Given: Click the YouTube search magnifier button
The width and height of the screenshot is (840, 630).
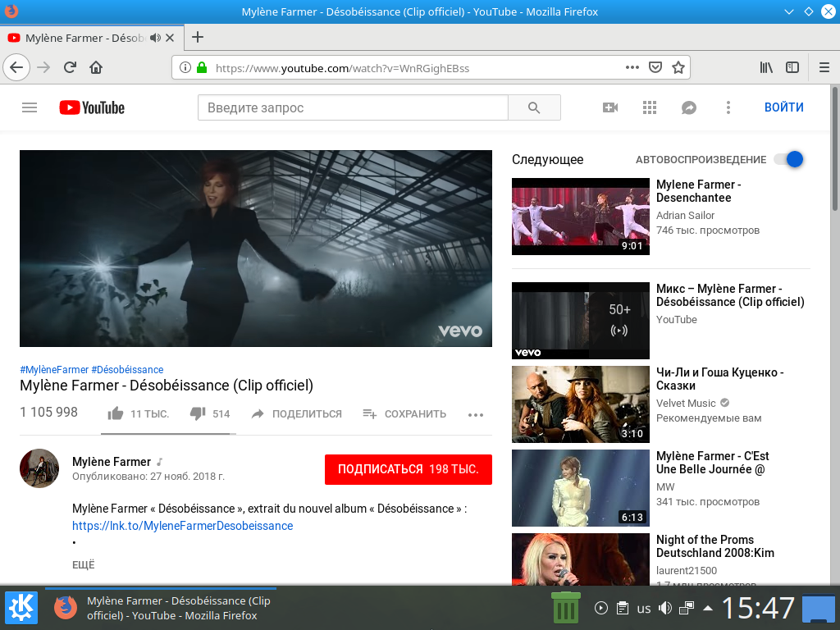Looking at the screenshot, I should click(x=534, y=107).
